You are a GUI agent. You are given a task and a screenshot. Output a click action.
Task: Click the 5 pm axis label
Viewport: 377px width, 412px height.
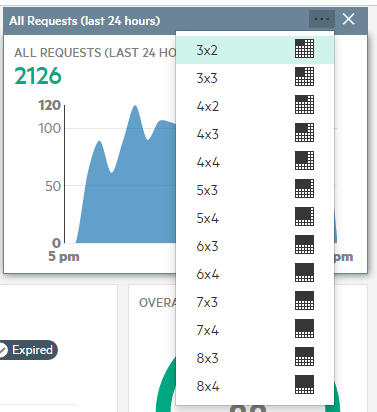[x=64, y=256]
